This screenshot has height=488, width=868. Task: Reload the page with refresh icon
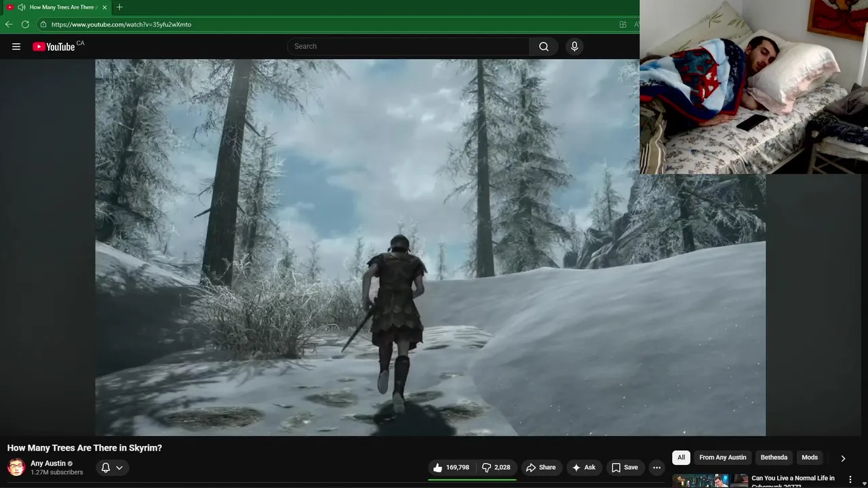tap(25, 24)
